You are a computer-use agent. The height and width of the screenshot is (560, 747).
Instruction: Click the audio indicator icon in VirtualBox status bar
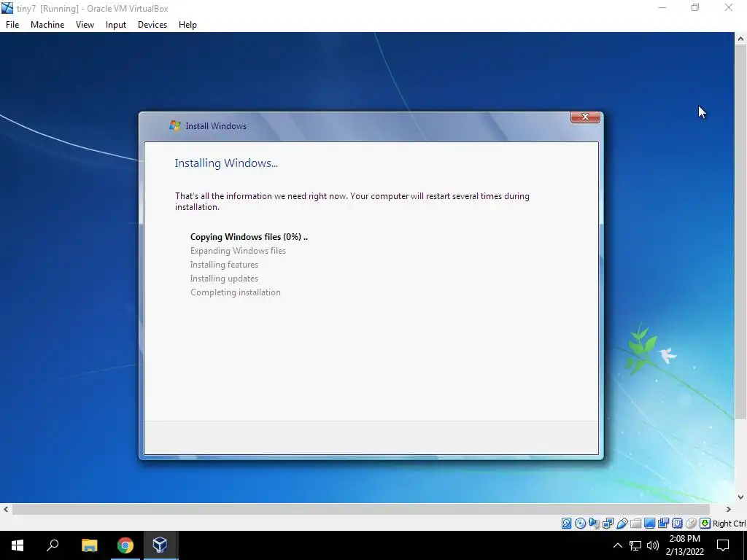coord(594,524)
